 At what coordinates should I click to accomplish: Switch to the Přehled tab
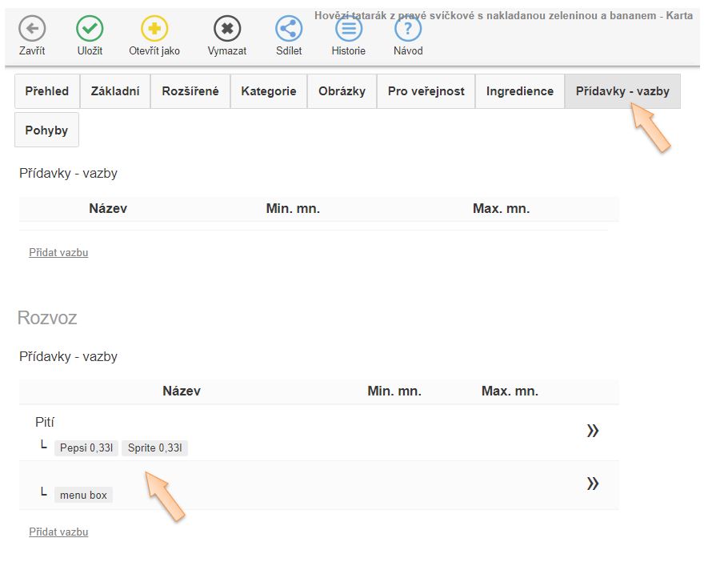tap(47, 91)
